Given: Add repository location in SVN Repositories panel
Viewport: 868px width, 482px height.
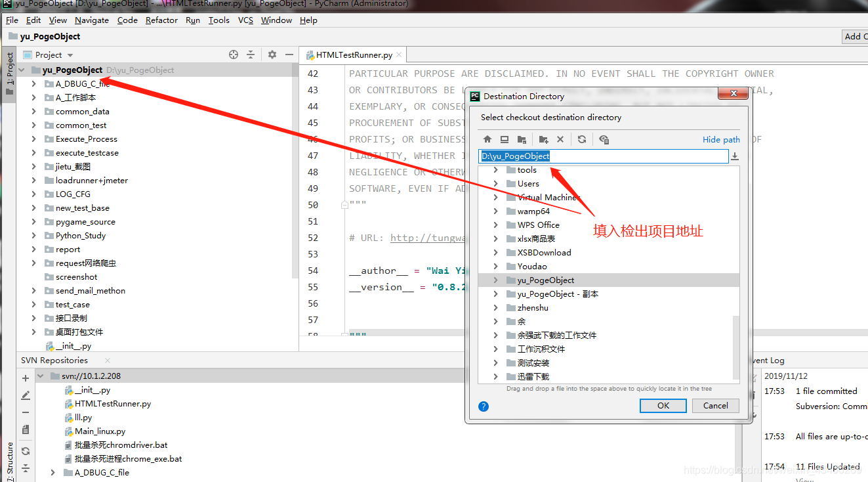Looking at the screenshot, I should pyautogui.click(x=26, y=378).
